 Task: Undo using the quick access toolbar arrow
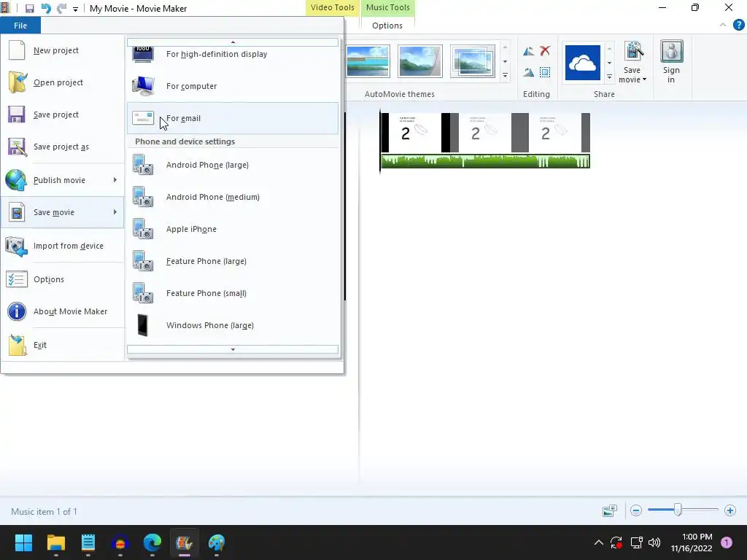(x=46, y=9)
